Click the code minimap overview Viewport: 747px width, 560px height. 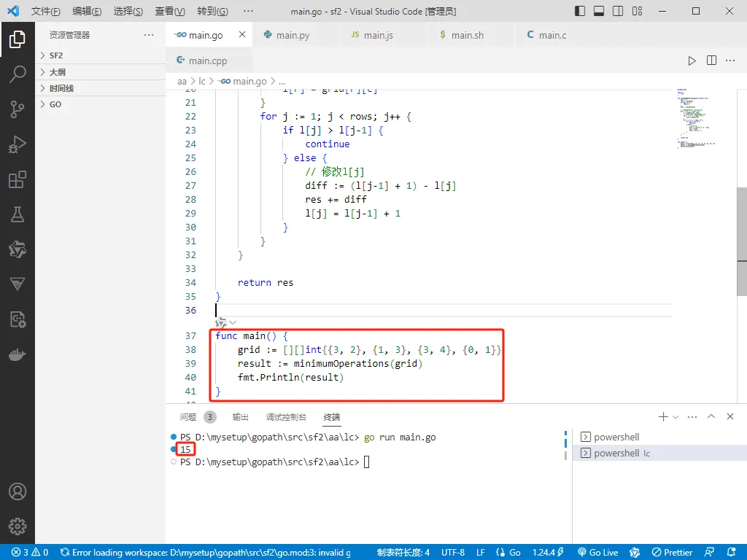coord(695,118)
